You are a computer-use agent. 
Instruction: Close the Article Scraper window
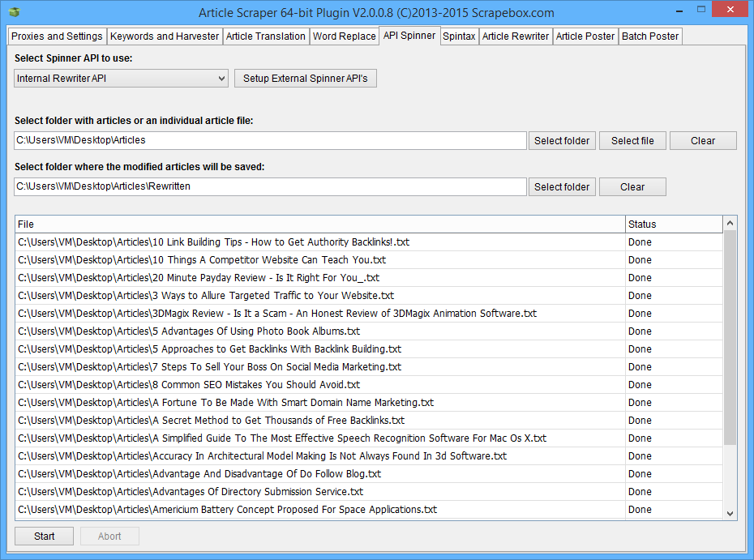coord(730,11)
